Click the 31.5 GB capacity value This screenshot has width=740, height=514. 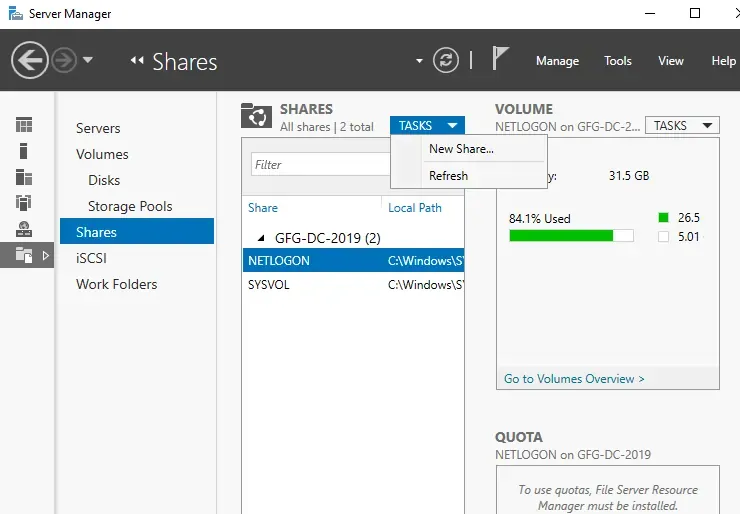(x=629, y=176)
